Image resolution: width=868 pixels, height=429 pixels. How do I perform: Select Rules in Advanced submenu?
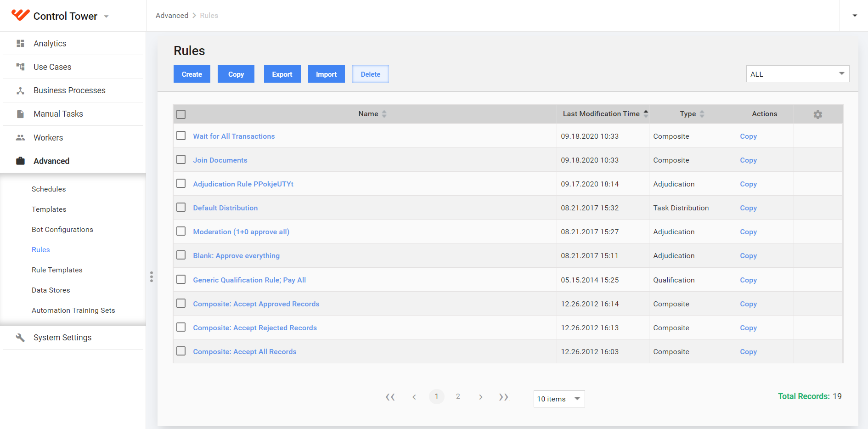click(x=41, y=250)
